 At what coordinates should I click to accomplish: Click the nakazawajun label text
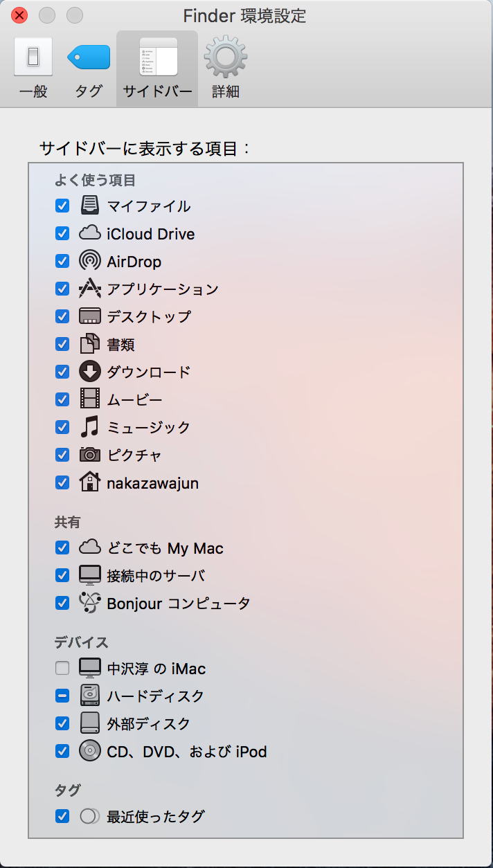153,483
